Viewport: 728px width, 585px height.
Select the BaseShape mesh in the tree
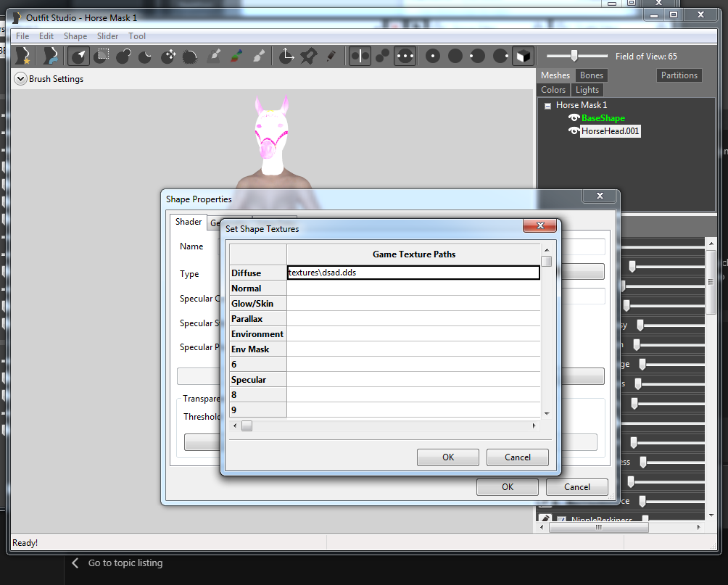click(x=603, y=118)
